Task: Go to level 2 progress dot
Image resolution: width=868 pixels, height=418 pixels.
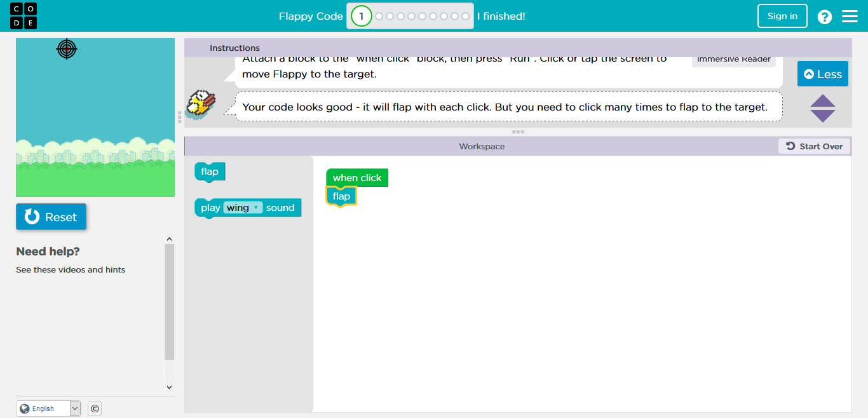Action: pyautogui.click(x=379, y=17)
